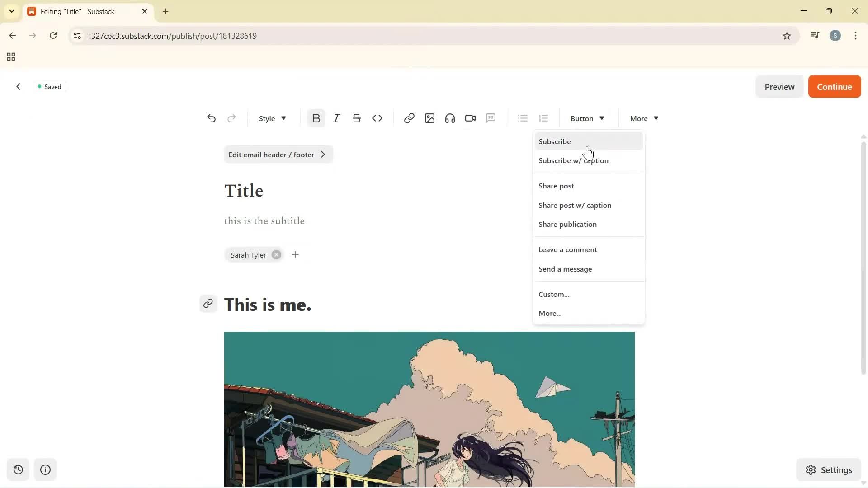Image resolution: width=868 pixels, height=488 pixels.
Task: Click the code block icon in the toolbar
Action: click(377, 118)
